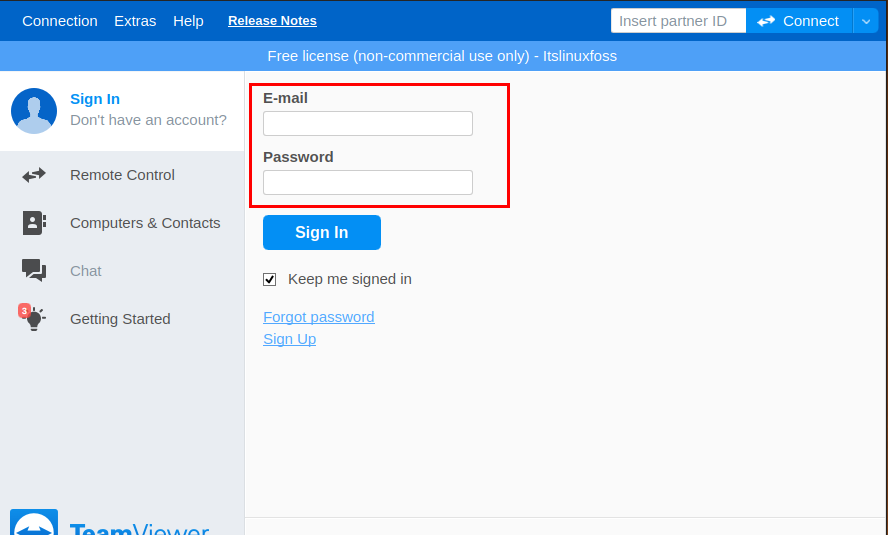
Task: Open the Release Notes link
Action: coord(272,21)
